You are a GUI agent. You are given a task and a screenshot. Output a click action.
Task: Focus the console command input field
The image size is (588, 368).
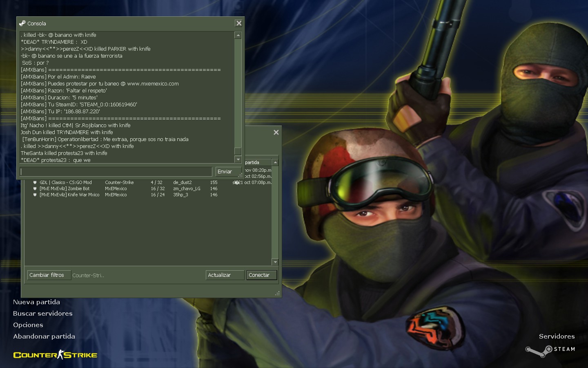click(x=116, y=171)
